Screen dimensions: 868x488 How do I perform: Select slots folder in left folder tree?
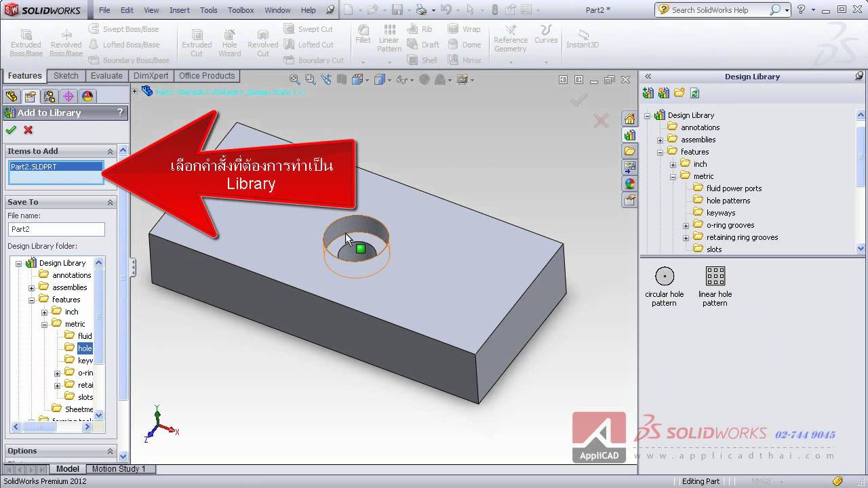coord(85,397)
